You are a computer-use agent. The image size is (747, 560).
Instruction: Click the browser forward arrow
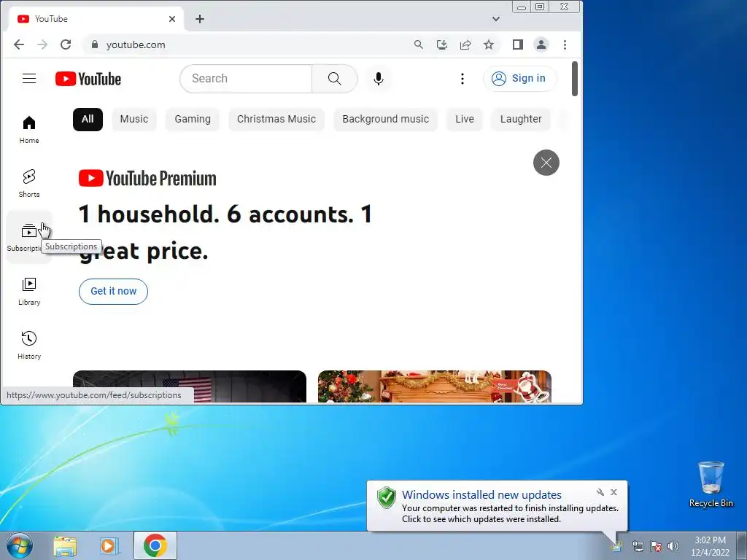coord(42,44)
